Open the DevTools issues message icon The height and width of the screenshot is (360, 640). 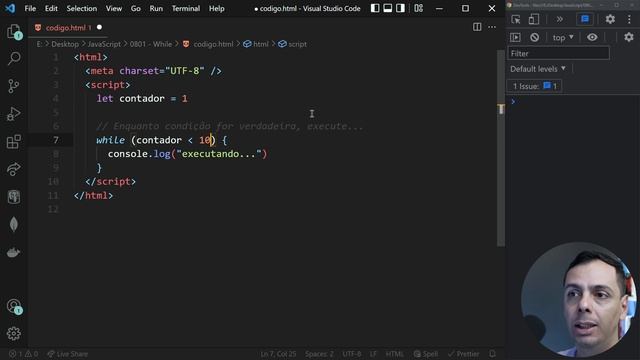pos(585,19)
